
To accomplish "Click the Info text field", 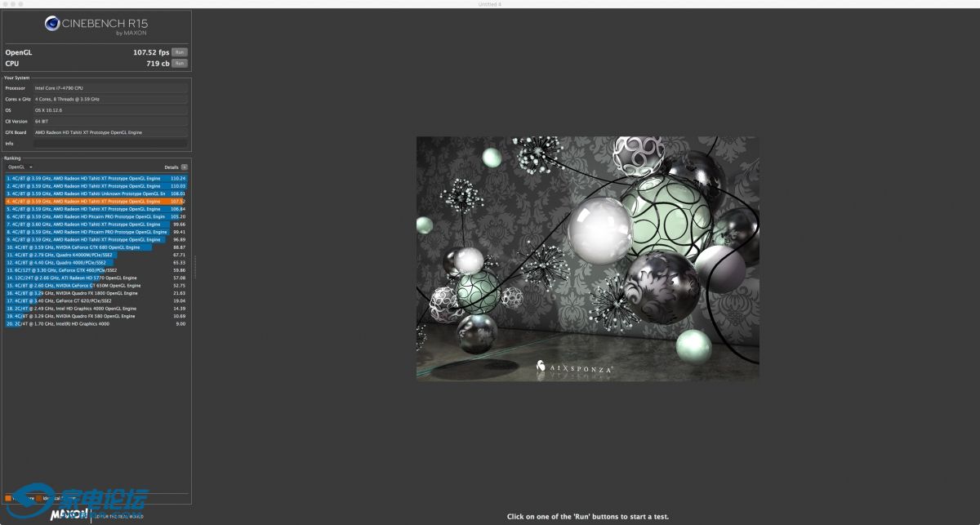I will 110,144.
